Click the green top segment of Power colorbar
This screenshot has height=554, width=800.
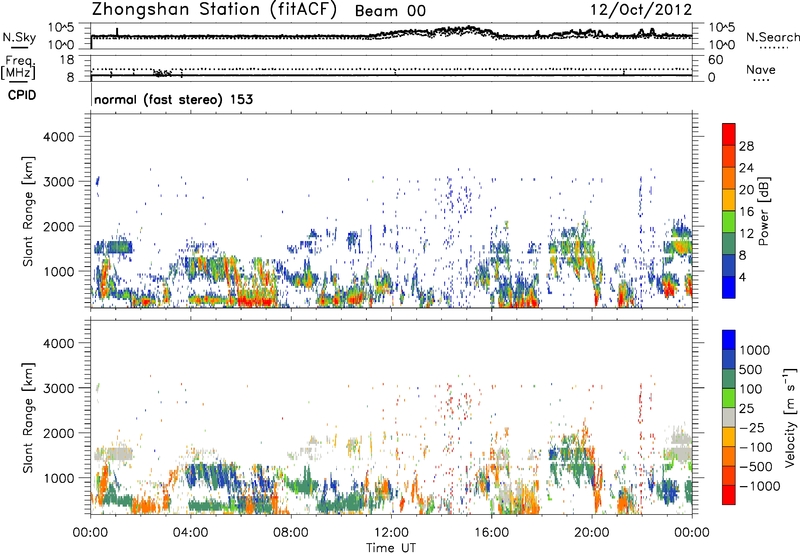coord(729,222)
